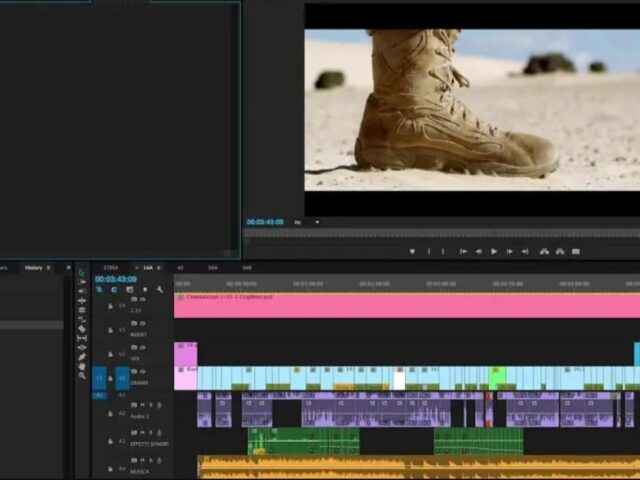Screen dimensions: 640x480
Task: Open timeline display settings wrench
Action: point(160,289)
